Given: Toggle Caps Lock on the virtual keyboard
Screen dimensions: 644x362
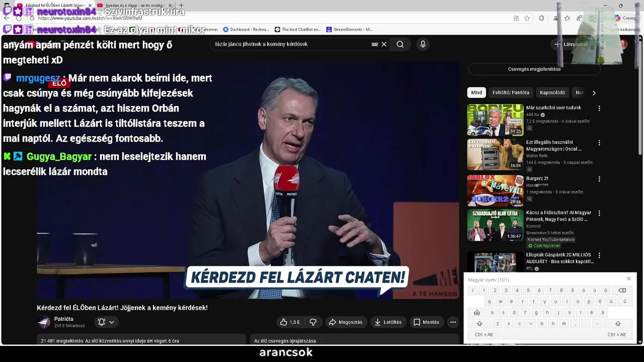Looking at the screenshot, I should tap(477, 313).
